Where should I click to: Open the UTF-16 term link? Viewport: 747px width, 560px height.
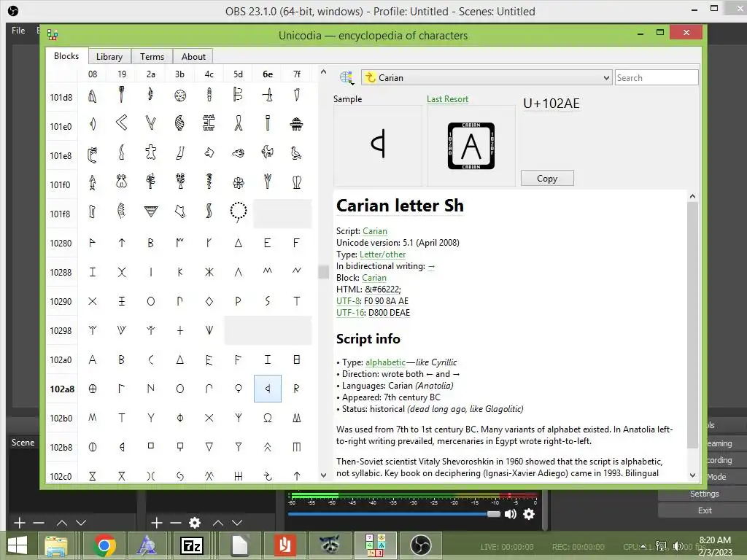[x=350, y=313]
